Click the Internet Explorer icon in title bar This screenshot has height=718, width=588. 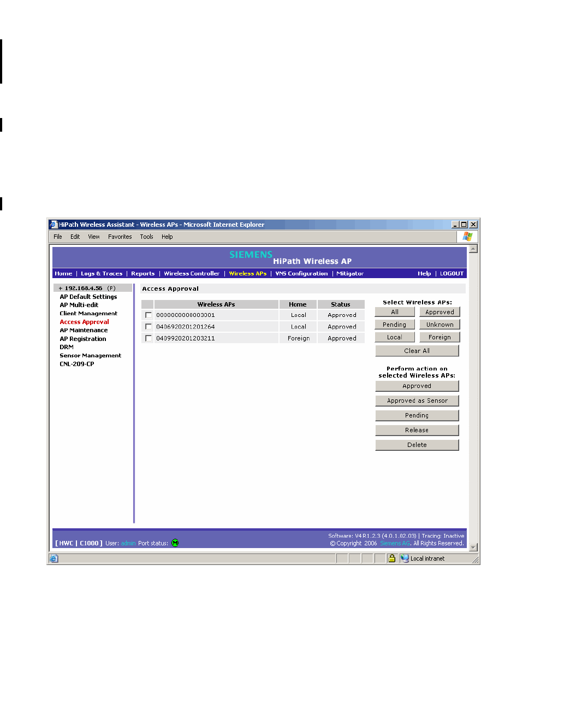pos(53,225)
